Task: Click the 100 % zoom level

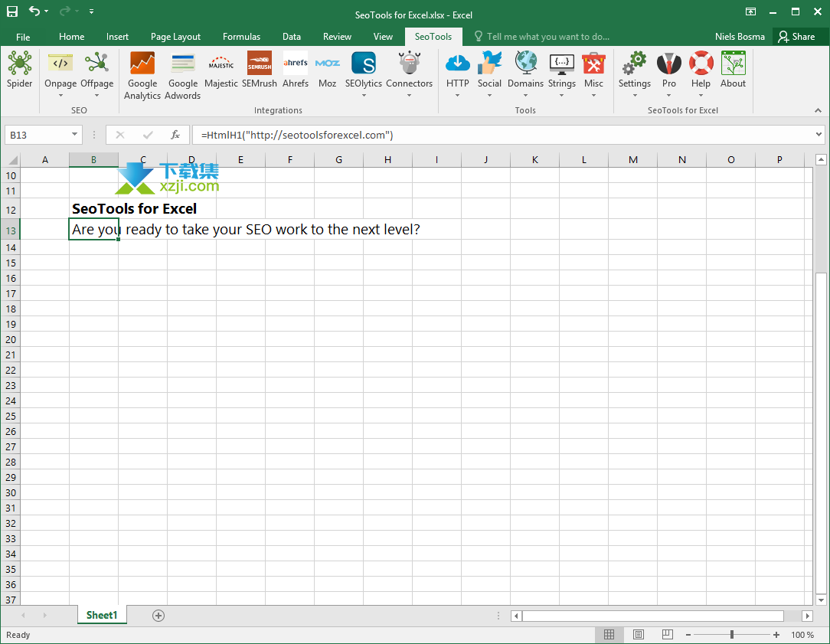Action: click(802, 635)
